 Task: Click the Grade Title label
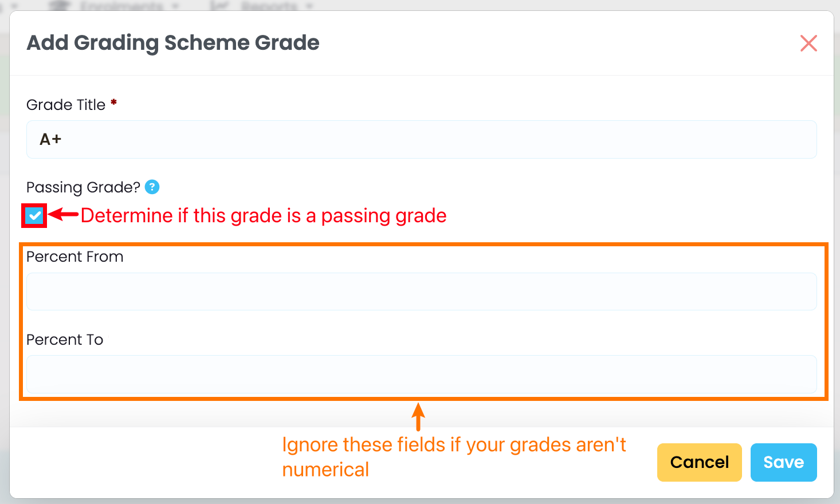pyautogui.click(x=66, y=105)
